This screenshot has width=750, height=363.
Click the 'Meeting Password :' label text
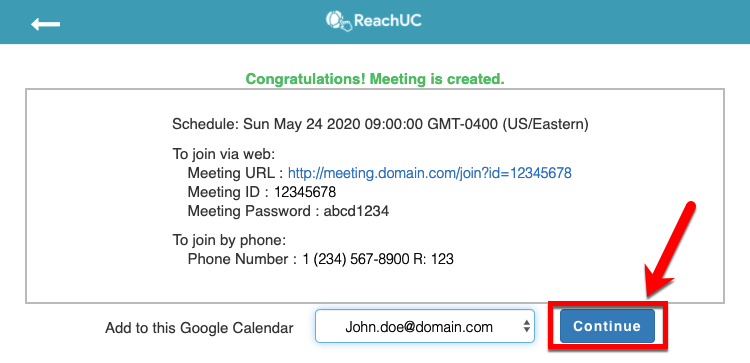[x=254, y=211]
